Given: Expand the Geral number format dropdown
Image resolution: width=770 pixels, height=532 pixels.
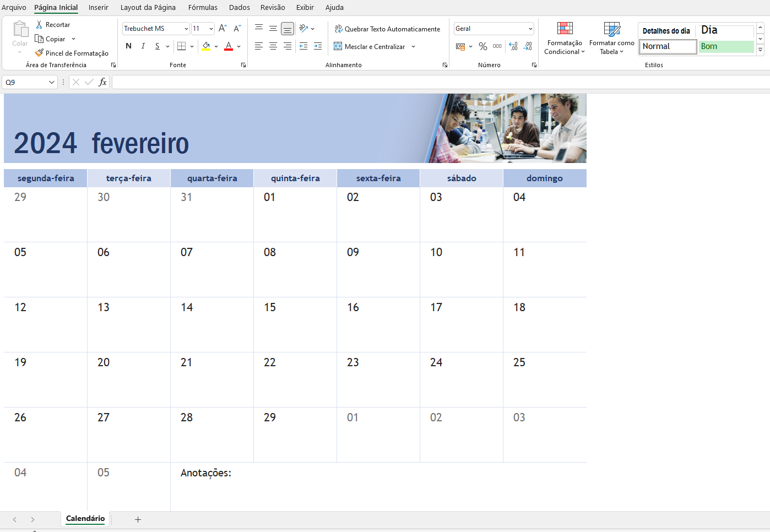Looking at the screenshot, I should point(530,29).
